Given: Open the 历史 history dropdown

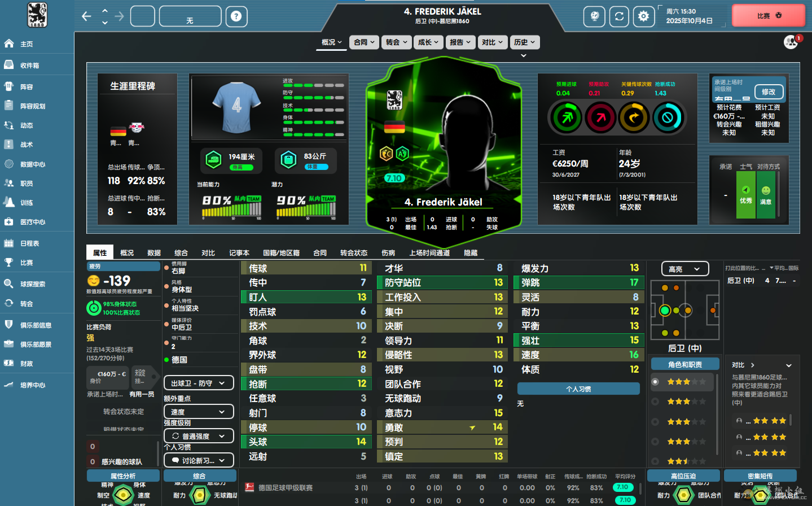Looking at the screenshot, I should pos(525,42).
